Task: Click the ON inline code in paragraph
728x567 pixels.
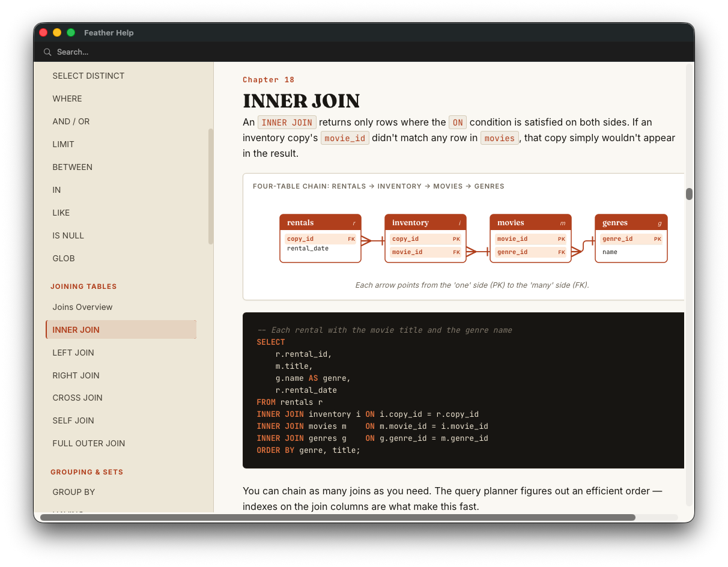Action: [458, 123]
